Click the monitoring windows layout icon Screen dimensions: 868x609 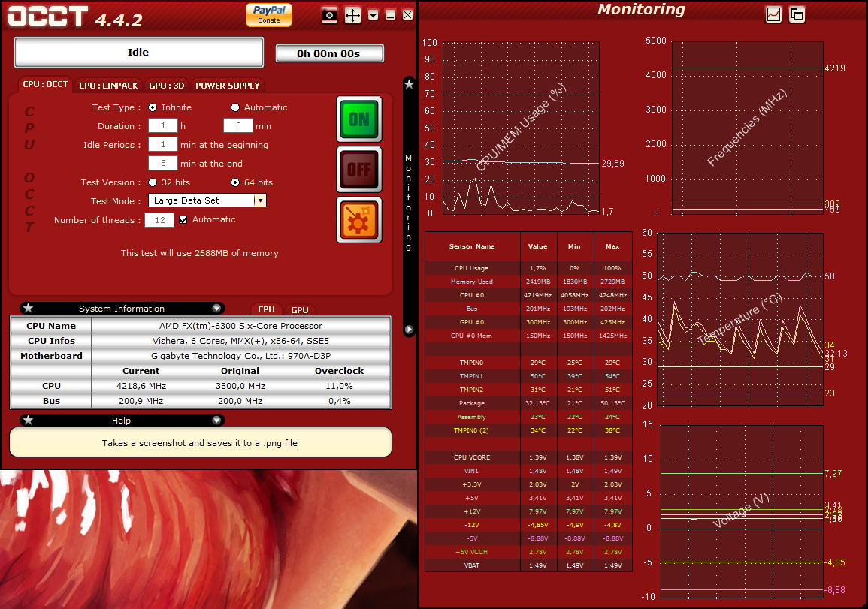tap(797, 14)
